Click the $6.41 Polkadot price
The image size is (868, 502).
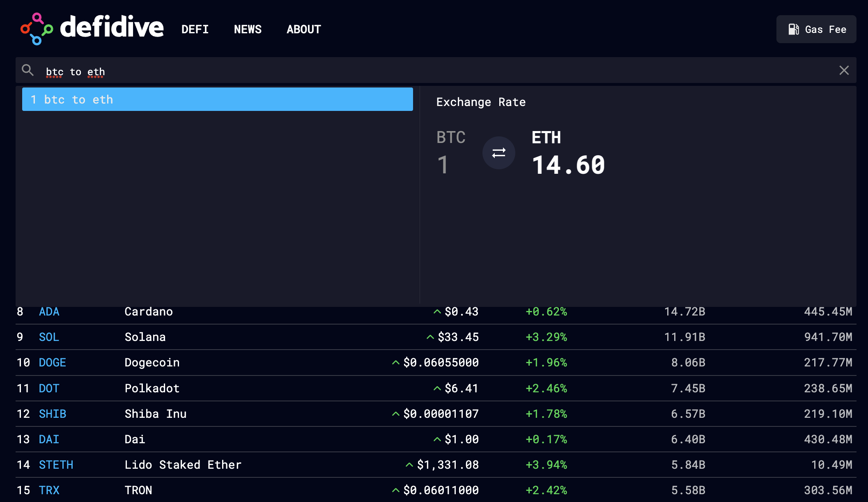pyautogui.click(x=462, y=389)
